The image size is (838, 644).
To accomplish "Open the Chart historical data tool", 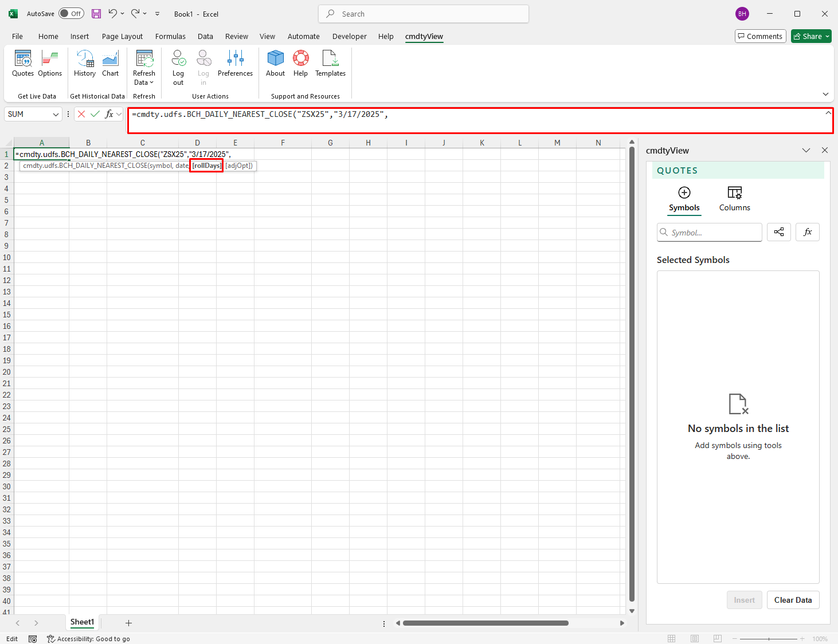I will tap(110, 64).
